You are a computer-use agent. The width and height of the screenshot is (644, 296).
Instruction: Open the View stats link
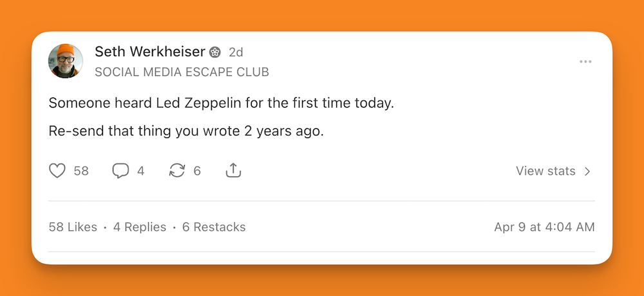click(545, 171)
